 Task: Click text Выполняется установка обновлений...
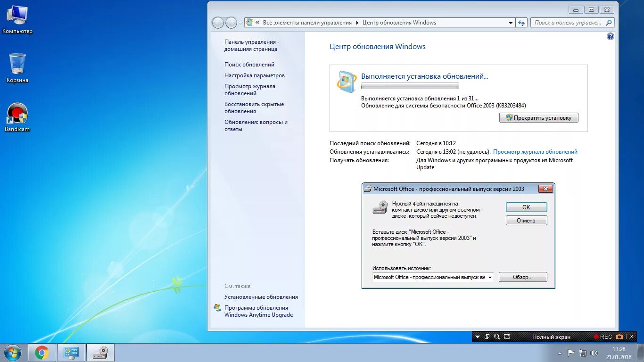point(424,76)
